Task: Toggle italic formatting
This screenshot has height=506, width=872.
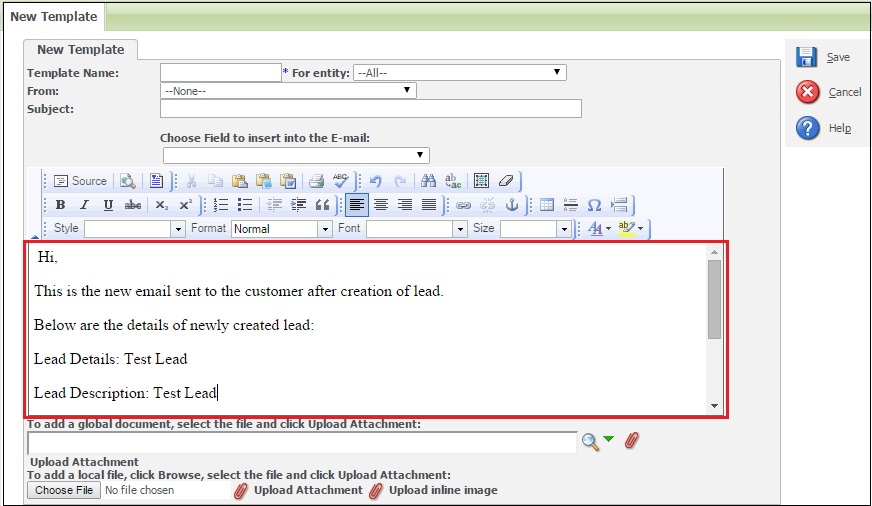Action: coord(85,205)
